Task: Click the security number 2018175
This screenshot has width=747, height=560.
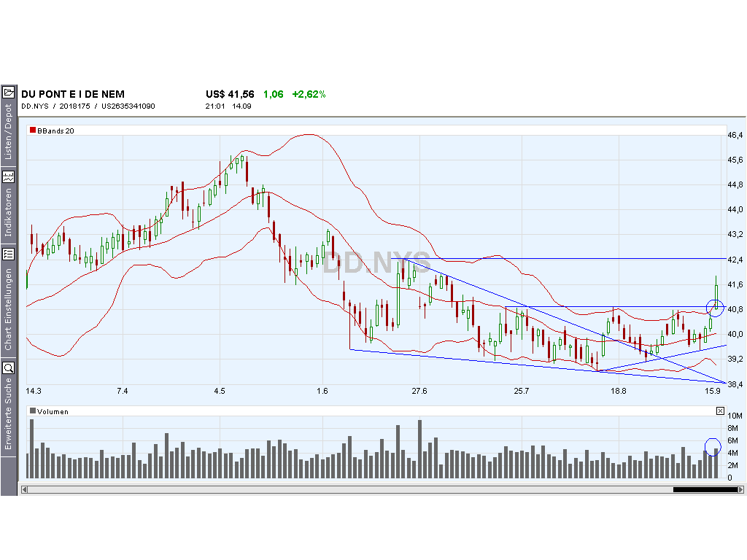Action: point(75,106)
